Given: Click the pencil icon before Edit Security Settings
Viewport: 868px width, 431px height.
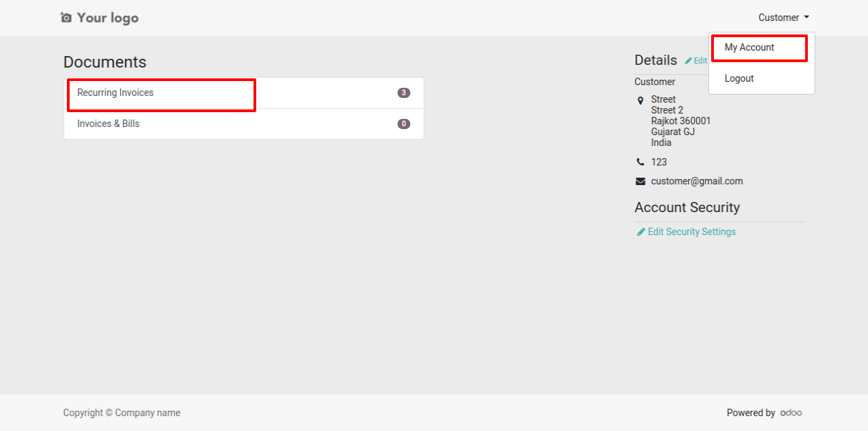Looking at the screenshot, I should (x=641, y=232).
